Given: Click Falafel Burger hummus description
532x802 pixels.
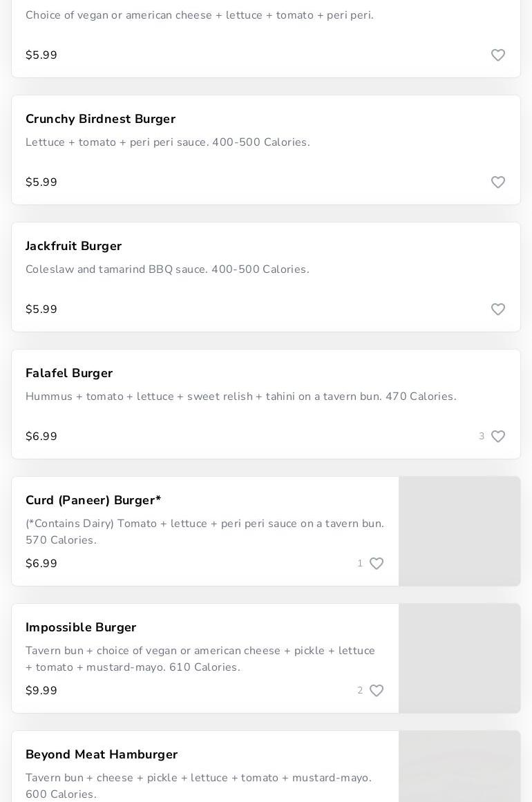Looking at the screenshot, I should point(240,397).
